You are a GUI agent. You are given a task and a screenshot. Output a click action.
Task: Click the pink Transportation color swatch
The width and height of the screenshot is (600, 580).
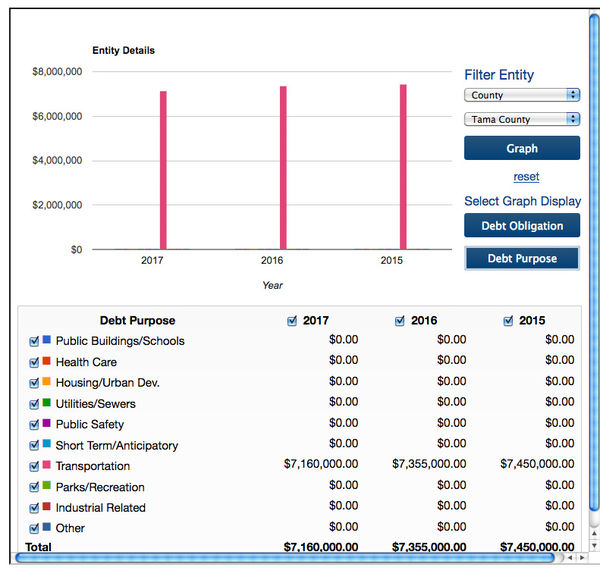(47, 465)
